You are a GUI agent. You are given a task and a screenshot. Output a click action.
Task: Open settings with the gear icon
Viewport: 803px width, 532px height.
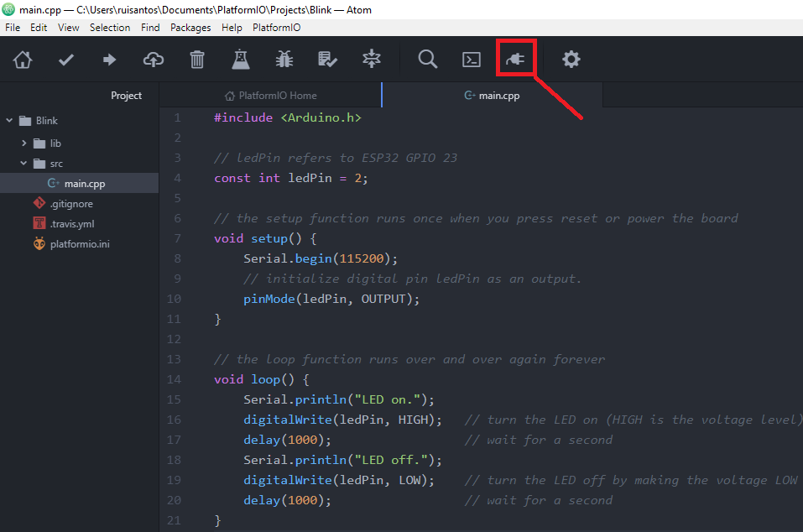pyautogui.click(x=571, y=60)
